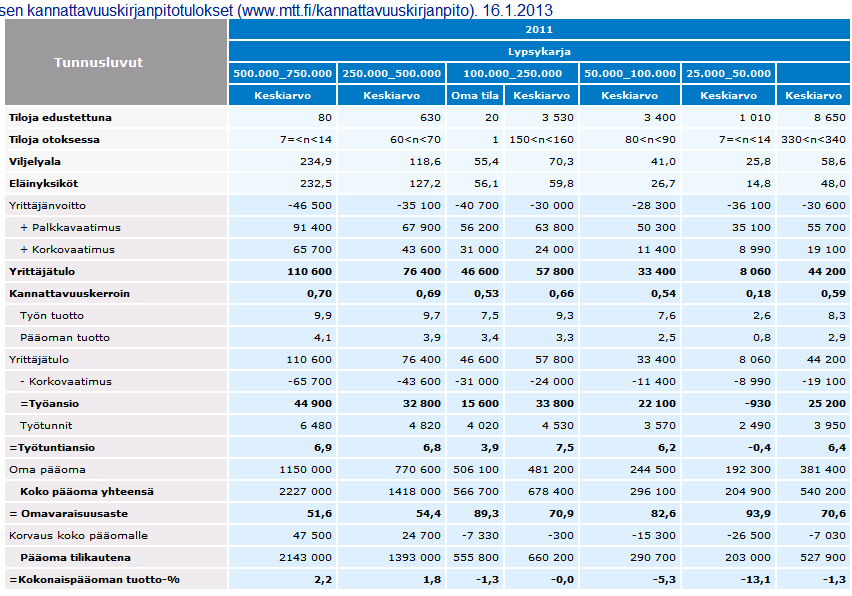Click the - Korkovaatimus row label
This screenshot has height=596, width=852.
[66, 381]
